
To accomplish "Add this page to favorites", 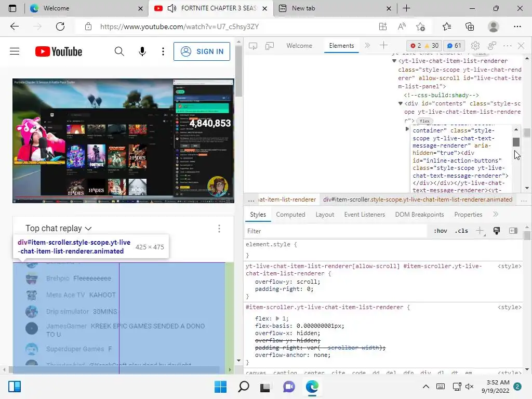I will click(421, 26).
